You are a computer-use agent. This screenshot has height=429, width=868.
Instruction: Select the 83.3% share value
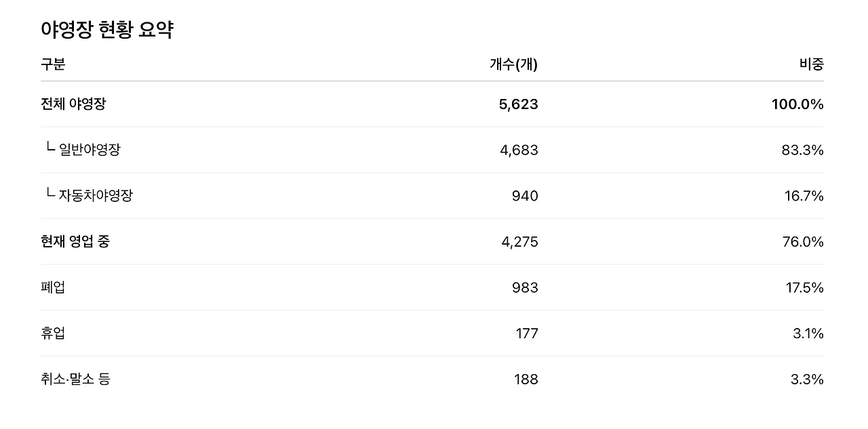tap(803, 150)
